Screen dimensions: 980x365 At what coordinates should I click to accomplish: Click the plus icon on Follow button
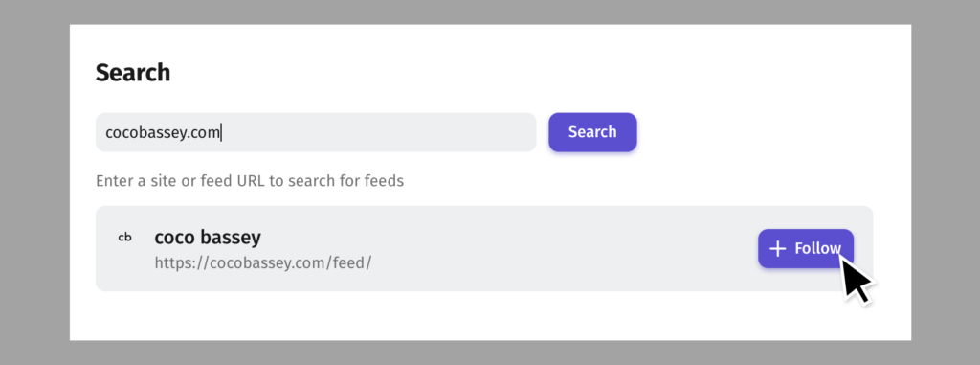coord(777,249)
